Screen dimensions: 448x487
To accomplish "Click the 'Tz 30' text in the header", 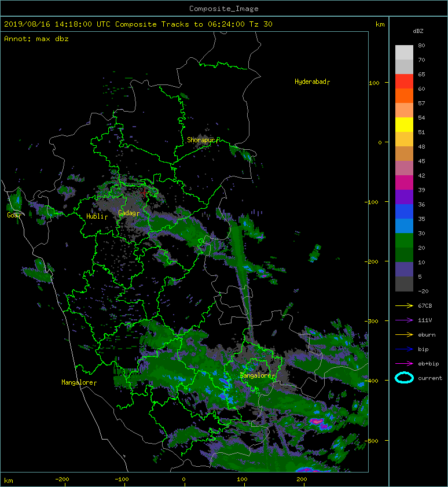I will 261,24.
